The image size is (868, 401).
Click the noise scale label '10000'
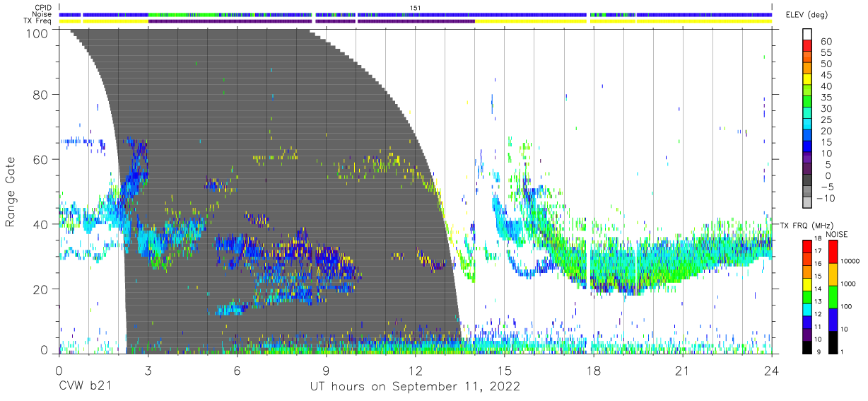(850, 262)
